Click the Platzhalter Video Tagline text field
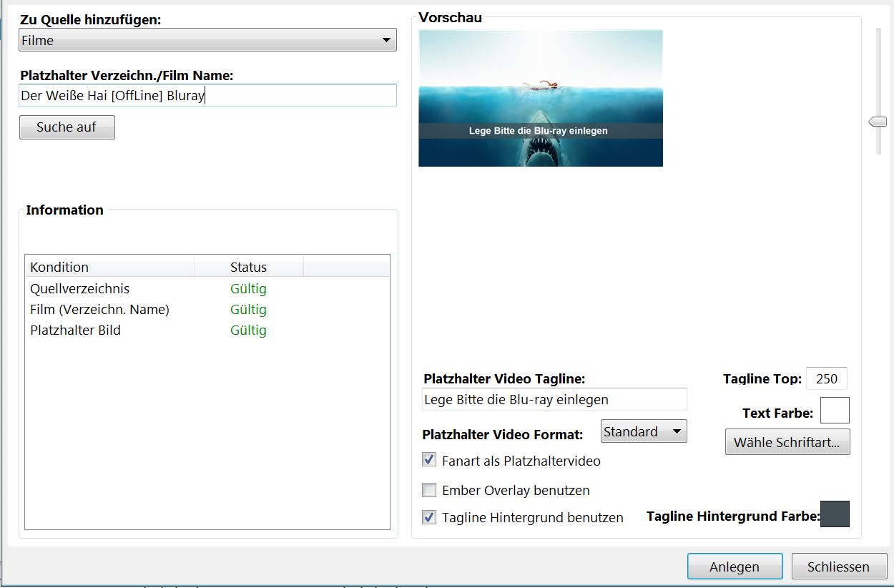Viewport: 894px width, 588px height. [554, 399]
